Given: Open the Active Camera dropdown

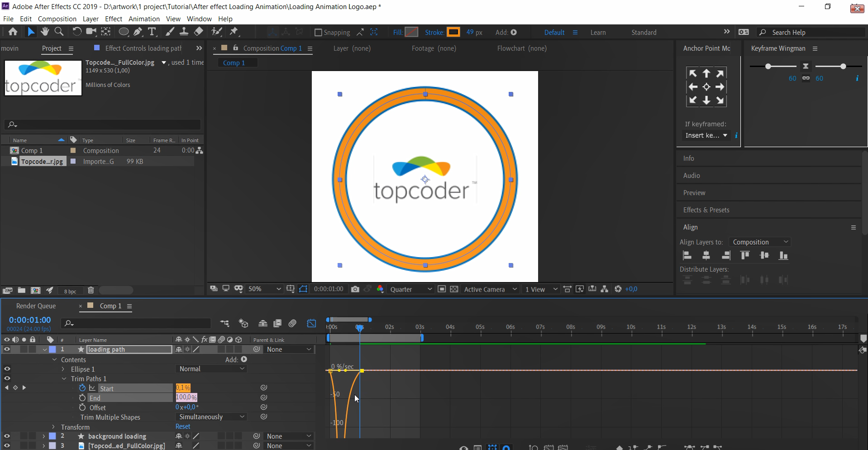Looking at the screenshot, I should 491,289.
